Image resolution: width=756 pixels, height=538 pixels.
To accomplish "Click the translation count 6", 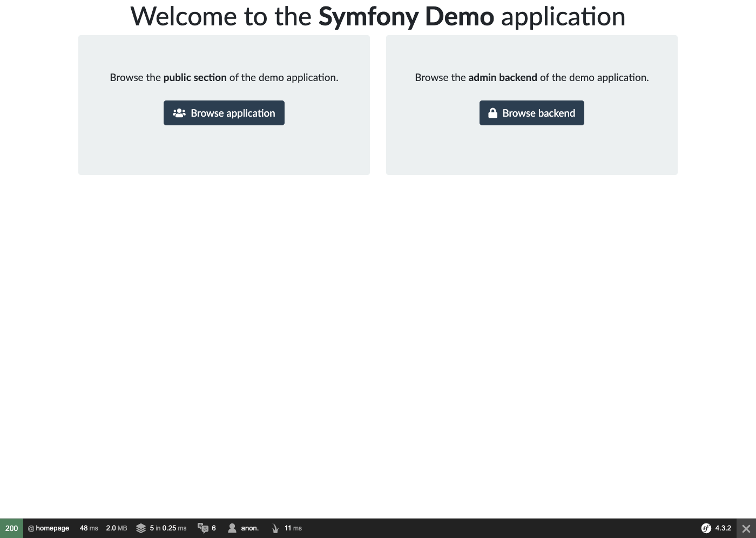I will 214,528.
